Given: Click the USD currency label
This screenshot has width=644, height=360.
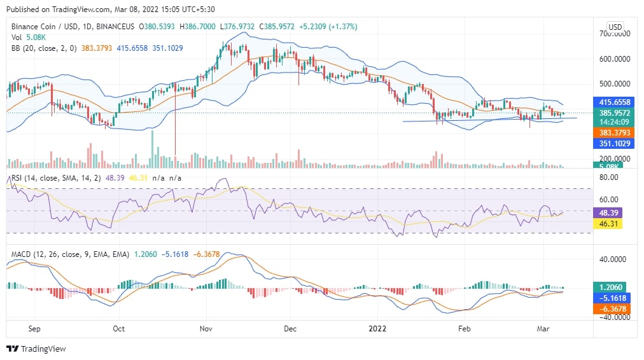Looking at the screenshot, I should pyautogui.click(x=615, y=27).
